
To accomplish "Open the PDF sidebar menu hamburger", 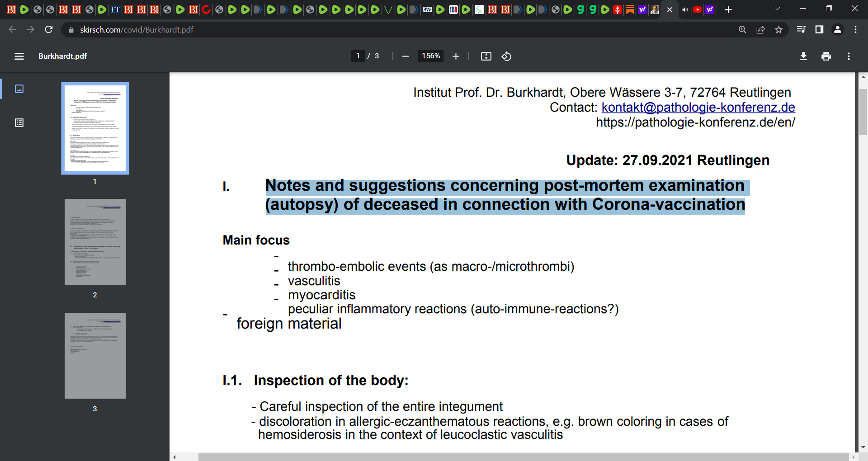I will [x=19, y=56].
